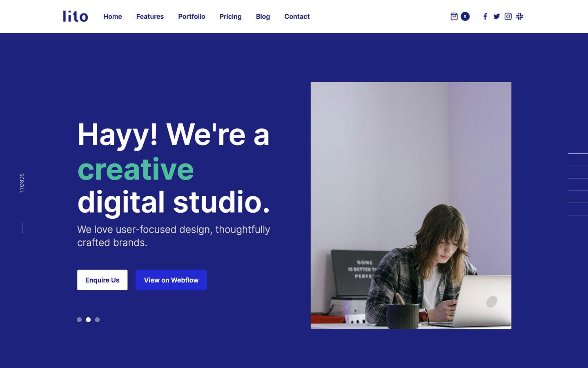Open the shopping cart icon
588x368 pixels.
[x=454, y=16]
